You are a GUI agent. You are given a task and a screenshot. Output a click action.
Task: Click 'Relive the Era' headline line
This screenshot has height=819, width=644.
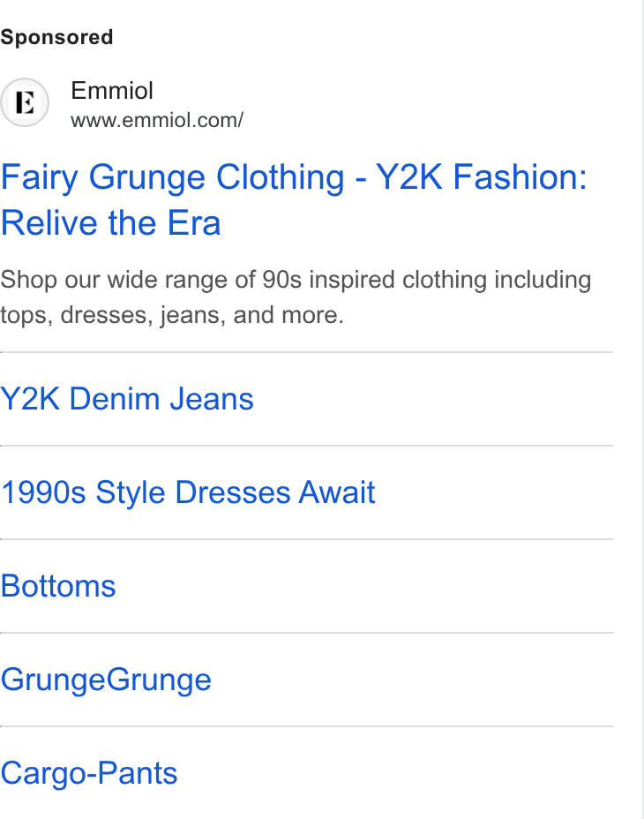coord(111,223)
